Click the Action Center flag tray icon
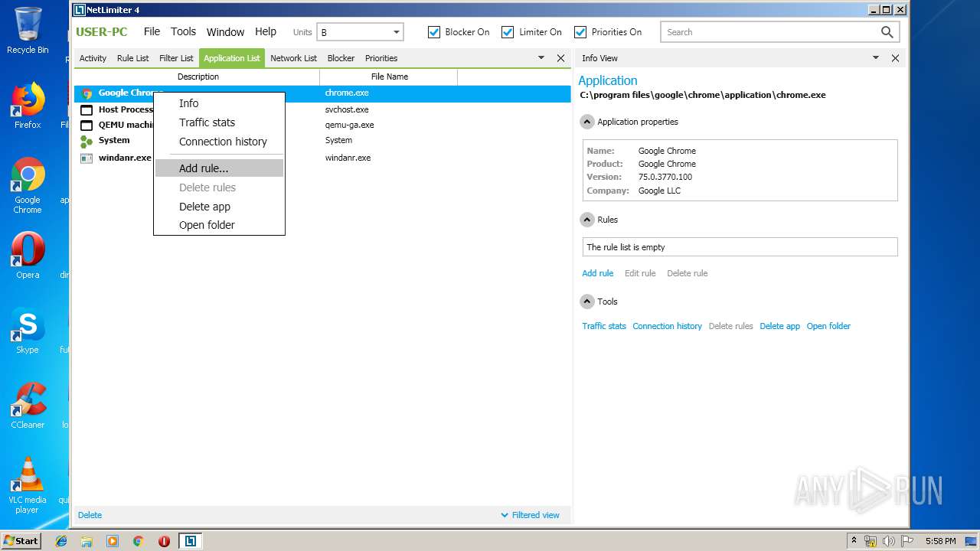The width and height of the screenshot is (980, 551). [x=907, y=541]
